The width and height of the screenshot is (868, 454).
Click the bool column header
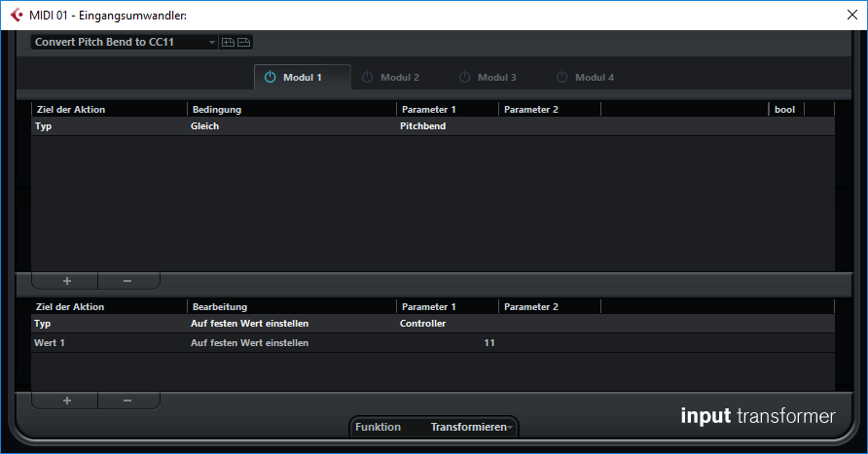[784, 110]
